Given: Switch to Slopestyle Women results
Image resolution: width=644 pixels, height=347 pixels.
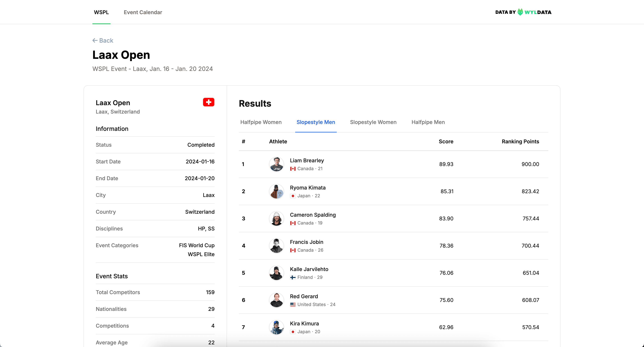Looking at the screenshot, I should [x=373, y=122].
